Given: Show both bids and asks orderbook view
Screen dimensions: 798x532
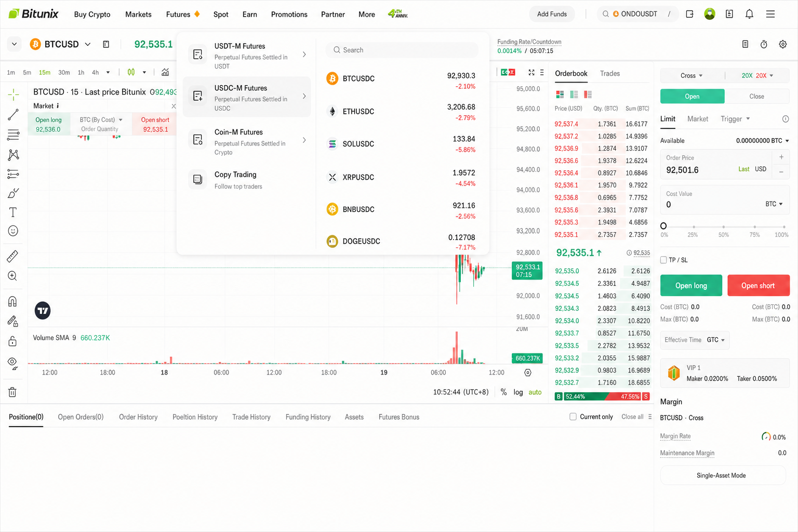Looking at the screenshot, I should [x=560, y=94].
